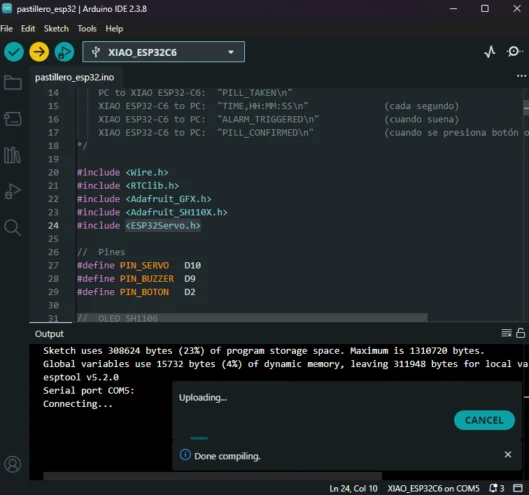Open the Sketch menu
The width and height of the screenshot is (529, 495).
pyautogui.click(x=56, y=29)
